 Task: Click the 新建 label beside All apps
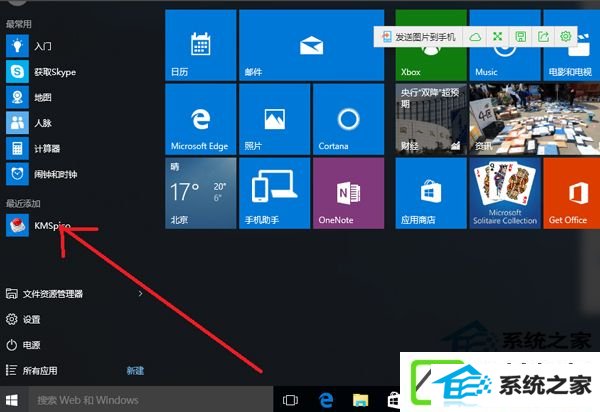point(135,370)
